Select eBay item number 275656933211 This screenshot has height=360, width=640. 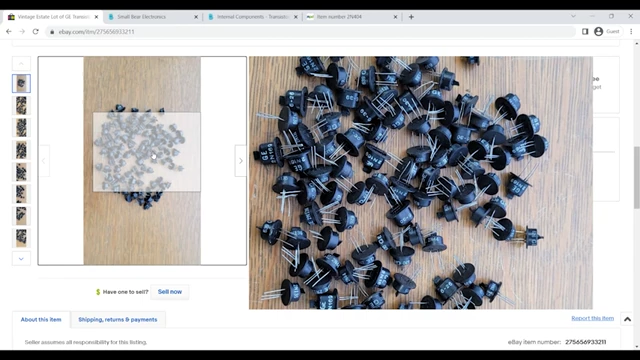[x=585, y=342]
